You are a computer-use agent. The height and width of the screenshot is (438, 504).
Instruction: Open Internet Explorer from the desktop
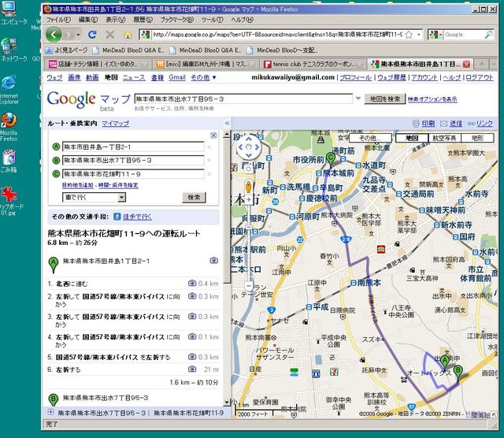pyautogui.click(x=9, y=84)
